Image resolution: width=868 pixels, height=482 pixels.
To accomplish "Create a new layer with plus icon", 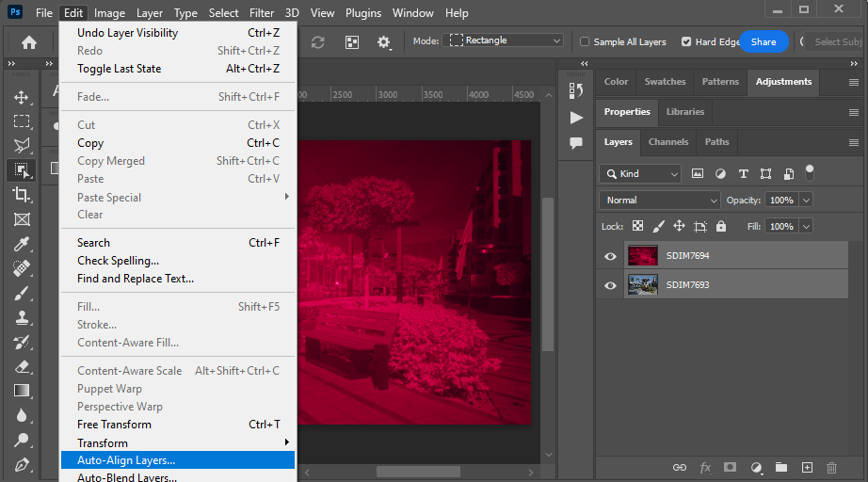I will click(x=807, y=467).
